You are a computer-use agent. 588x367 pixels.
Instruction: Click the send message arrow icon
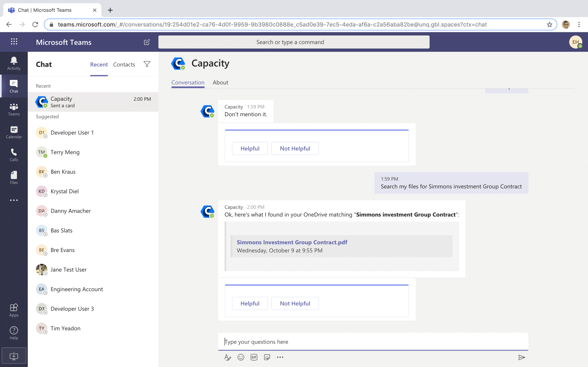click(521, 357)
